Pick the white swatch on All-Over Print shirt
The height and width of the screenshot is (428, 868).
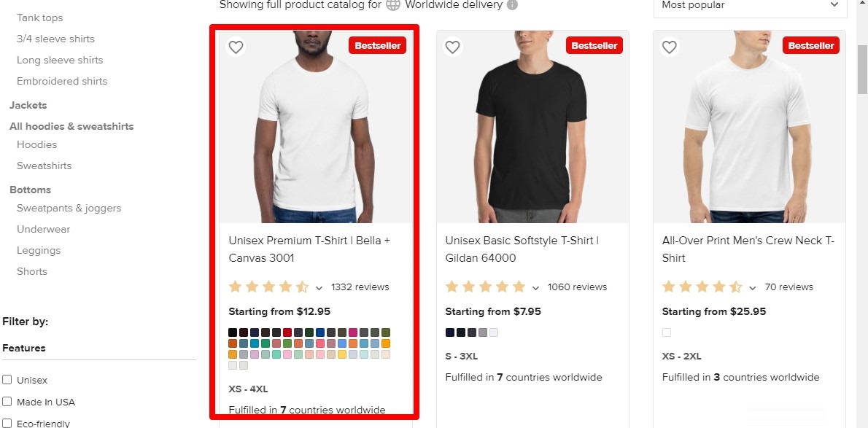pos(666,332)
